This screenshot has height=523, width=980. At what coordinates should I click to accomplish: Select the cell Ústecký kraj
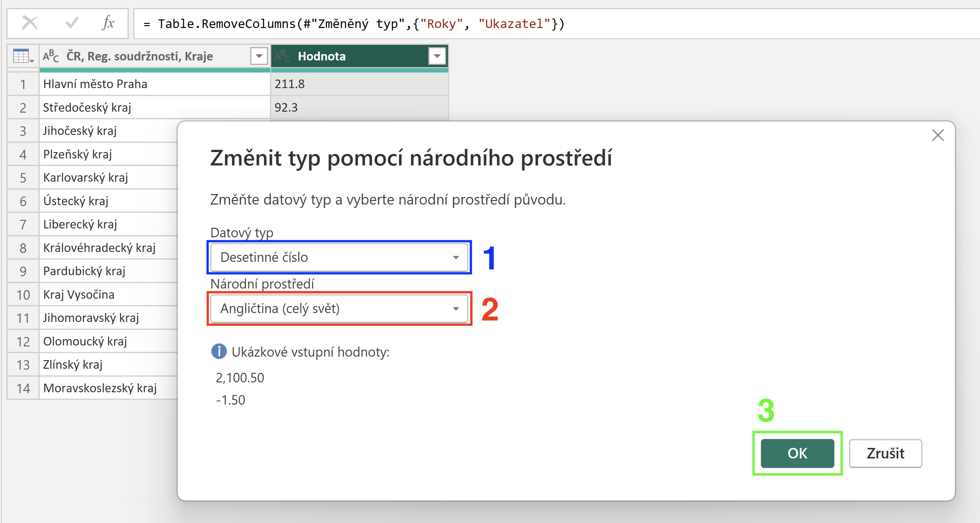[108, 201]
